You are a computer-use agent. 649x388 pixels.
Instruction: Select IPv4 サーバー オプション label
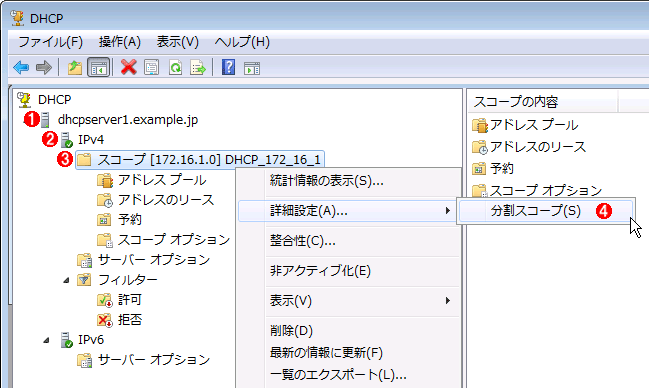tap(154, 260)
